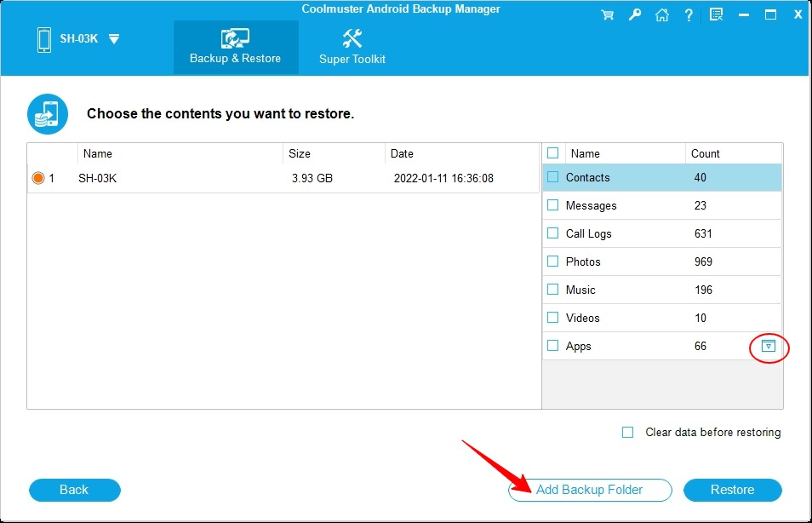Click the Photos count 969
Screen dimensions: 812x523
pos(703,261)
